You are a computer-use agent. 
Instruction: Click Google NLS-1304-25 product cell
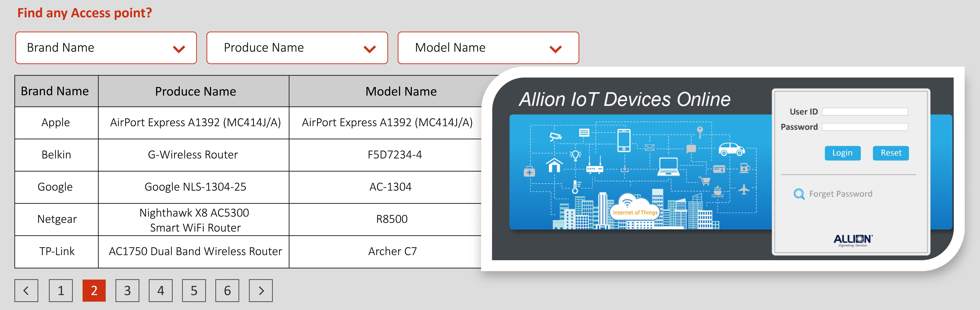point(194,187)
